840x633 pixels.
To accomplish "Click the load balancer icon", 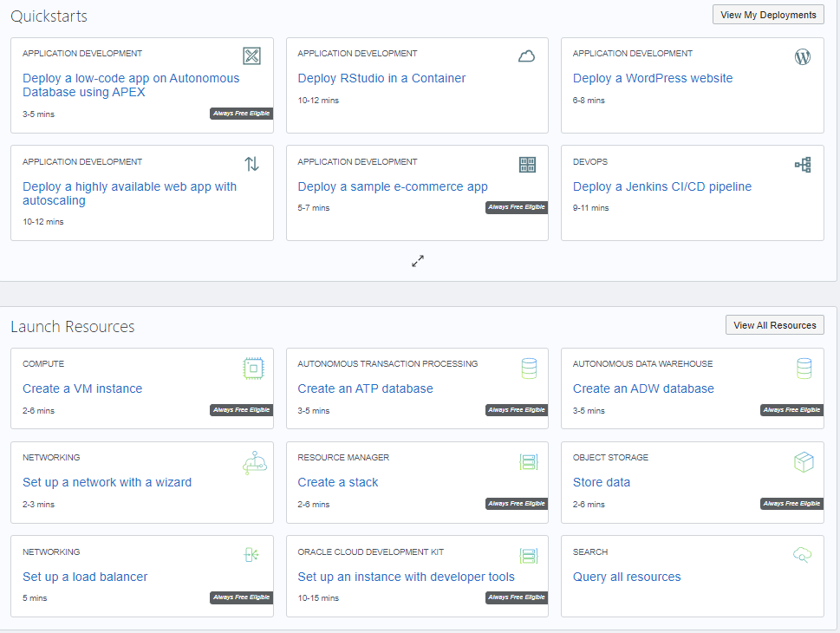I will 251,554.
